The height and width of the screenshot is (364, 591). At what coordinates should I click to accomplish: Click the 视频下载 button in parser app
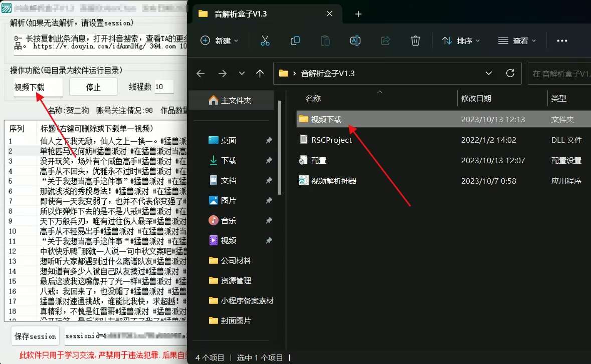pyautogui.click(x=38, y=87)
